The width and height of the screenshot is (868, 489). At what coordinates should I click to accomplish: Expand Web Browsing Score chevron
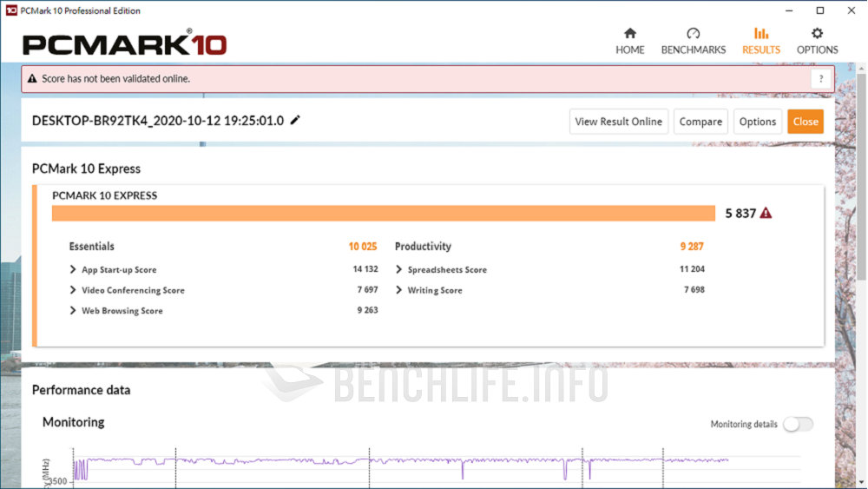pyautogui.click(x=73, y=311)
